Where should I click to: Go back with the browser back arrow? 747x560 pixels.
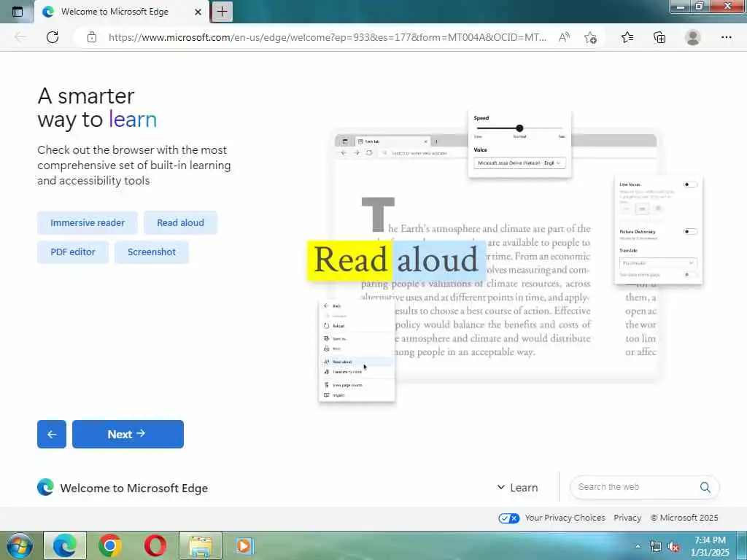(20, 37)
